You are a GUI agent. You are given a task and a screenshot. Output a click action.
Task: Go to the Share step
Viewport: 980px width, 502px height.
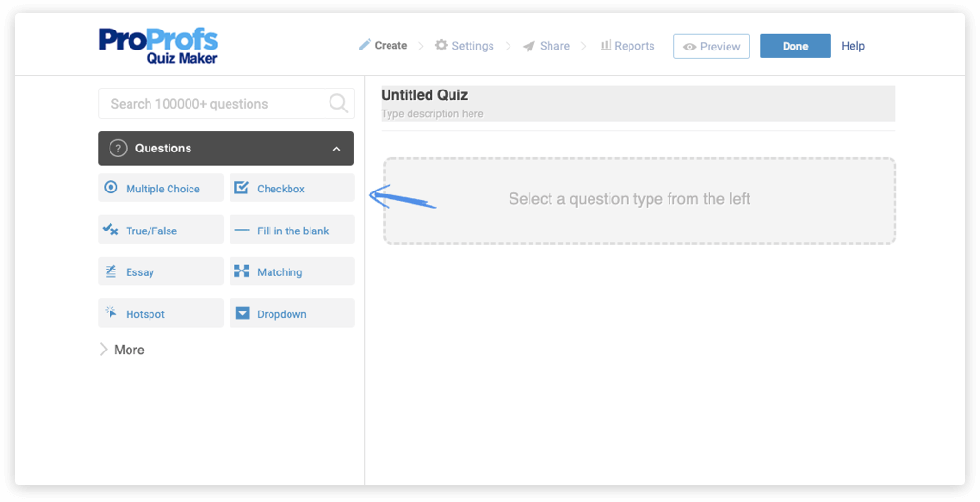click(x=546, y=46)
